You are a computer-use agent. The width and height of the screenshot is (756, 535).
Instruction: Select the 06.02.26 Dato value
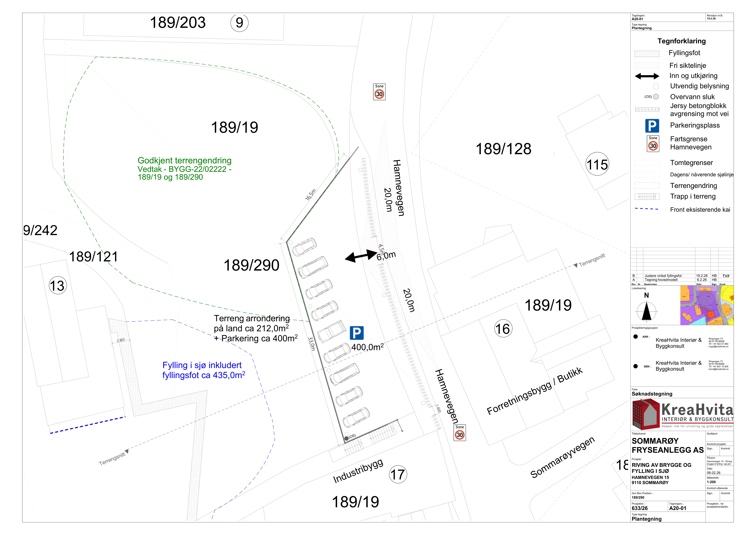coord(714,473)
